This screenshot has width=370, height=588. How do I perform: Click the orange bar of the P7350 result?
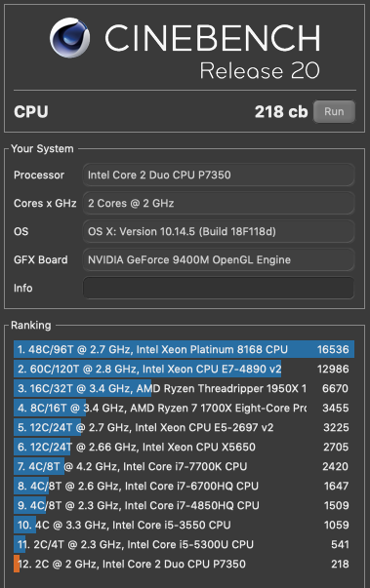point(17,564)
